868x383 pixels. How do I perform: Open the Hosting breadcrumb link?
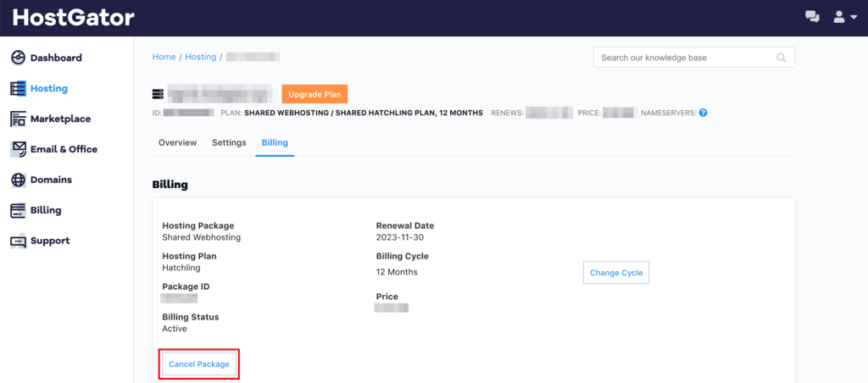coord(201,57)
